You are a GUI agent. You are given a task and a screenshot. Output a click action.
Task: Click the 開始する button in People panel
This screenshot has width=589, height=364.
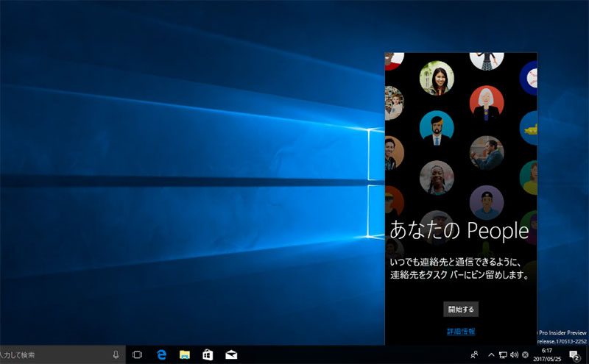pyautogui.click(x=461, y=309)
